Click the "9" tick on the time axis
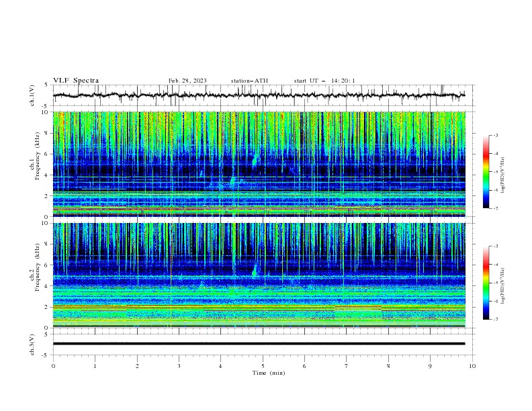Screen dimensions: 532x411 pyautogui.click(x=430, y=366)
